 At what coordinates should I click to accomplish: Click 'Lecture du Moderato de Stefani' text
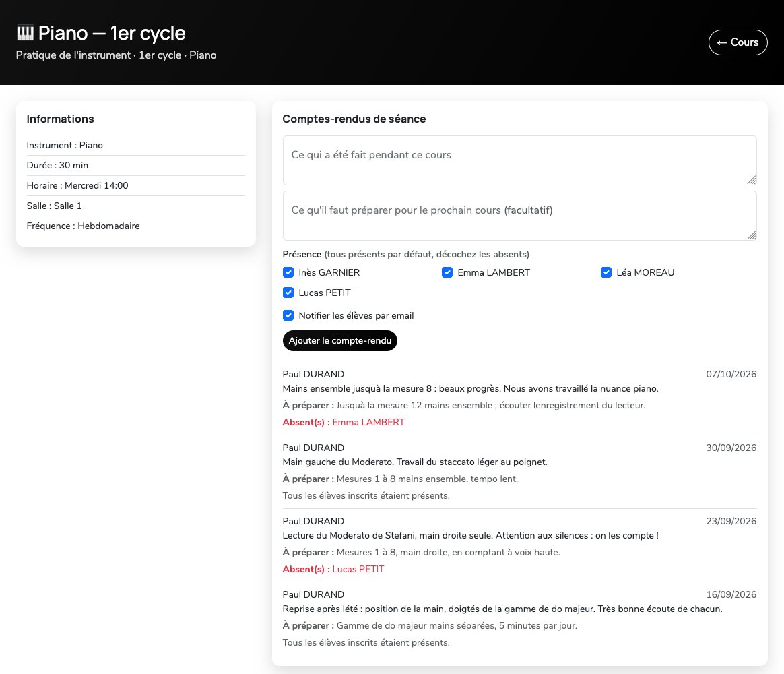(471, 536)
